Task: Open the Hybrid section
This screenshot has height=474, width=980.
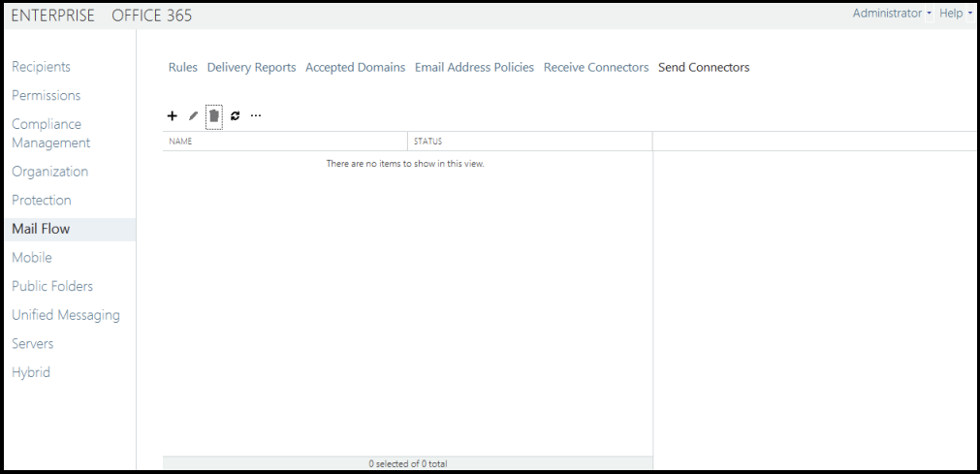Action: point(31,372)
